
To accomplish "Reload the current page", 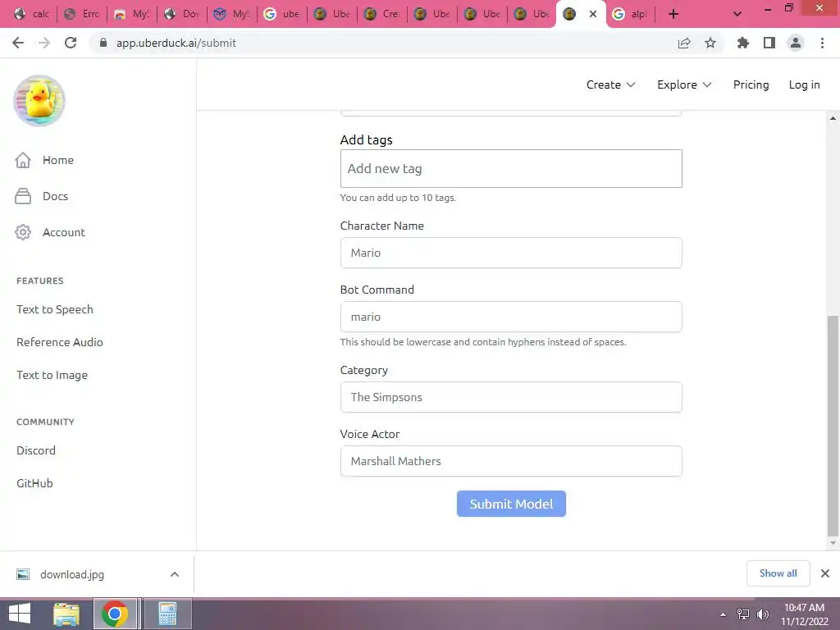I will pos(71,43).
